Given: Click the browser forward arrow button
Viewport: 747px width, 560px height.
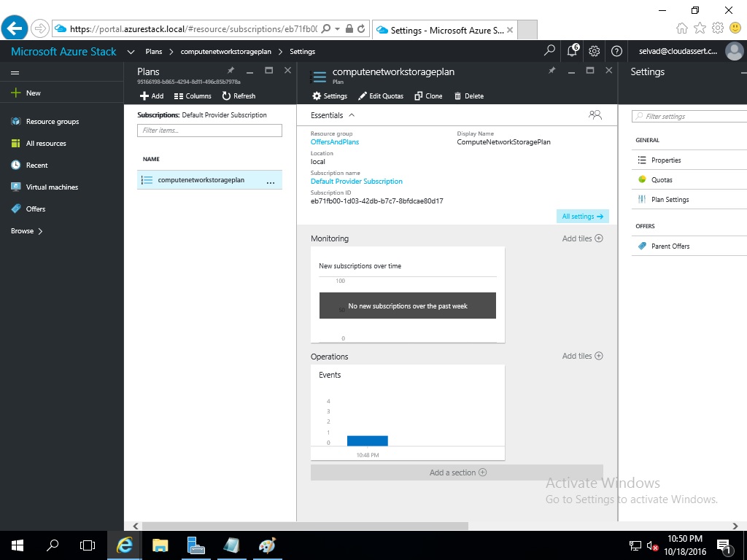Looking at the screenshot, I should coord(40,28).
